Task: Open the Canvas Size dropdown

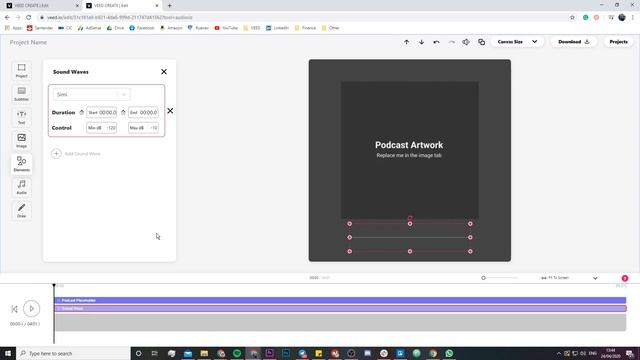Action: point(517,42)
